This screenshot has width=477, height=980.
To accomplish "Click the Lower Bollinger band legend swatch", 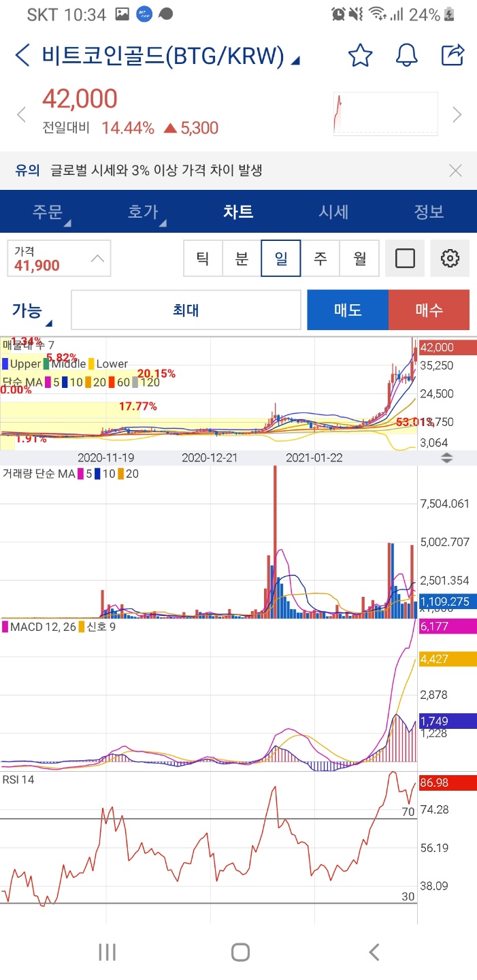I will coord(91,364).
